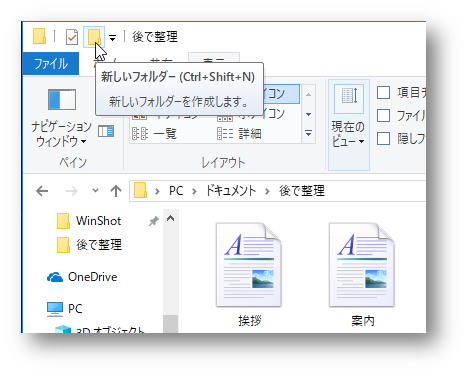The height and width of the screenshot is (375, 468).
Task: Click the Up one level arrow
Action: click(x=116, y=191)
